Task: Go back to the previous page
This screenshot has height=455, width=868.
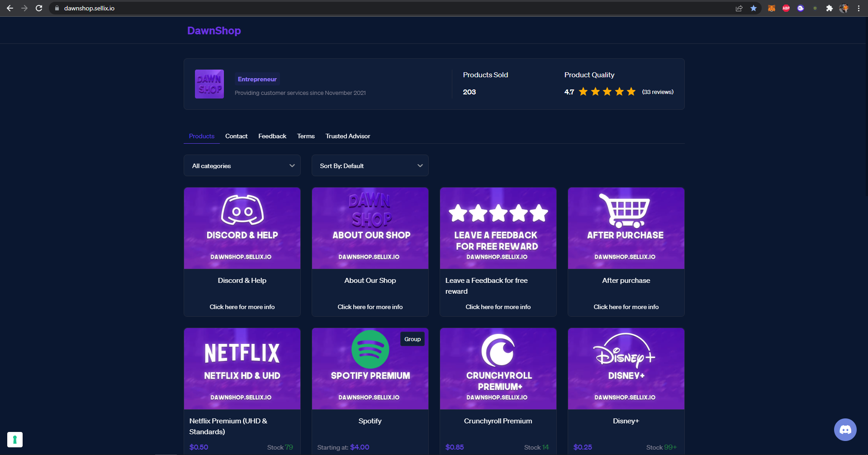Action: (9, 8)
